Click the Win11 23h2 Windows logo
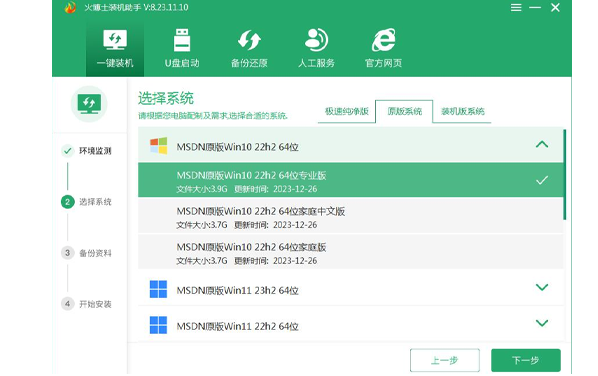This screenshot has width=598, height=376. 158,289
